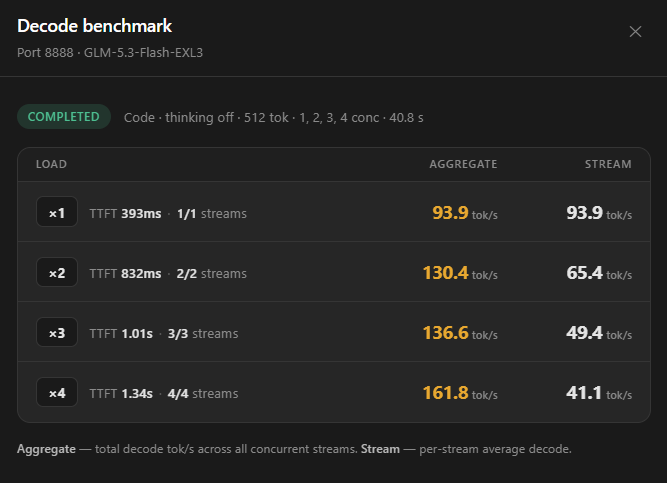This screenshot has width=667, height=483.
Task: Click the 4/4 streams text
Action: coord(203,394)
